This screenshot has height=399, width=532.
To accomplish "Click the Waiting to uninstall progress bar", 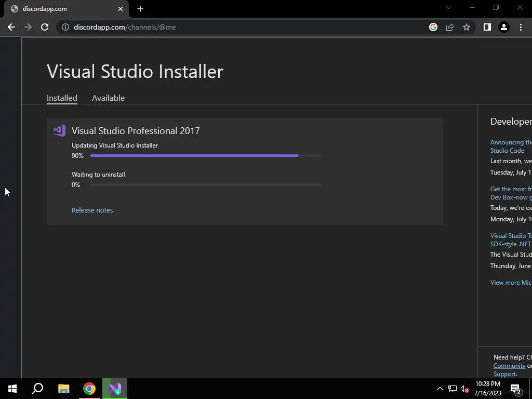I will 205,185.
